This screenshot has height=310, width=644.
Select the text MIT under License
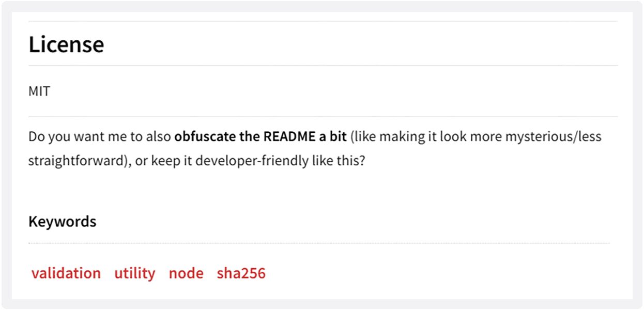point(40,91)
